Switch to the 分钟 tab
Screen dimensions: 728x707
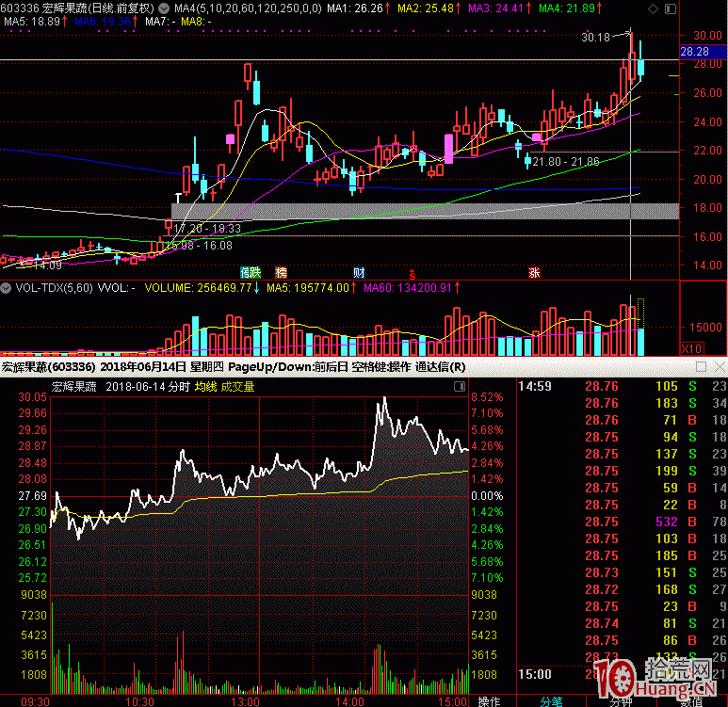[622, 700]
